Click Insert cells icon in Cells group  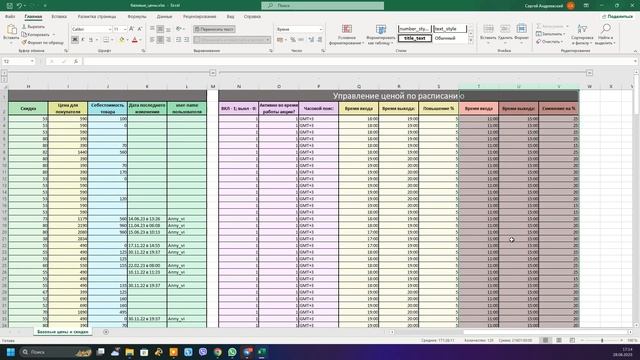488,29
